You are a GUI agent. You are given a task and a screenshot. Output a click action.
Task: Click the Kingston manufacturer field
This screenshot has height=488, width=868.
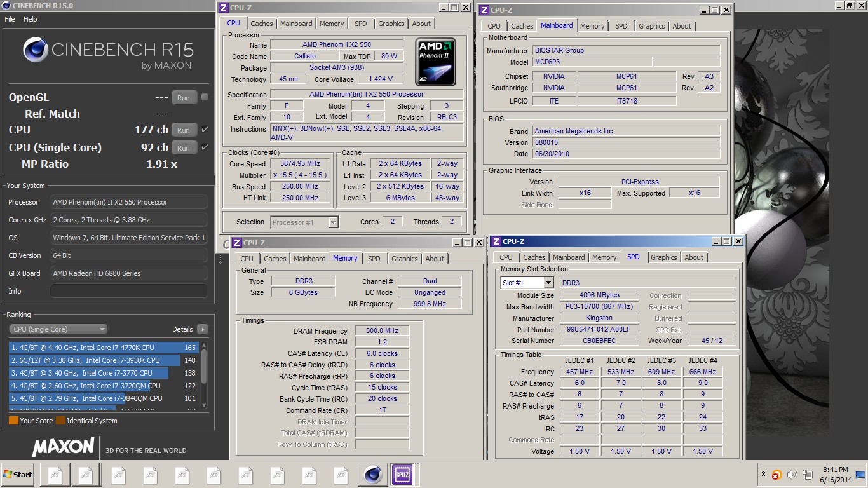pos(599,318)
